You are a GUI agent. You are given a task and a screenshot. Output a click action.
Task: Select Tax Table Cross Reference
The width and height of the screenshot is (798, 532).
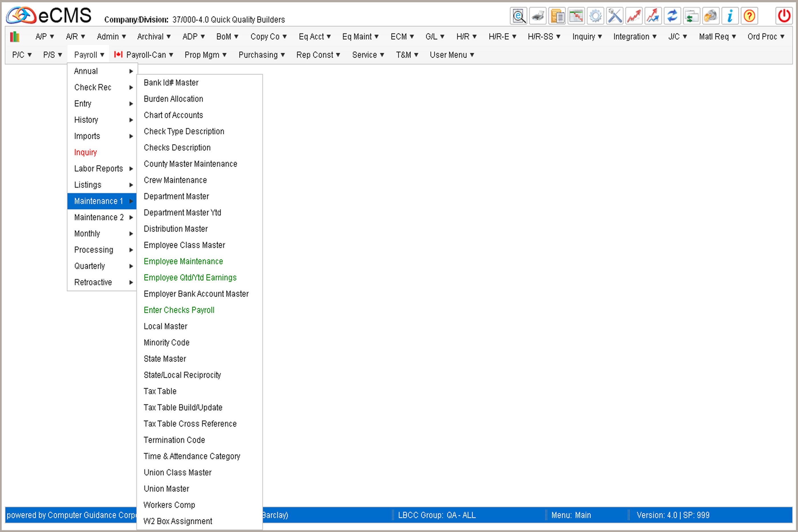190,424
